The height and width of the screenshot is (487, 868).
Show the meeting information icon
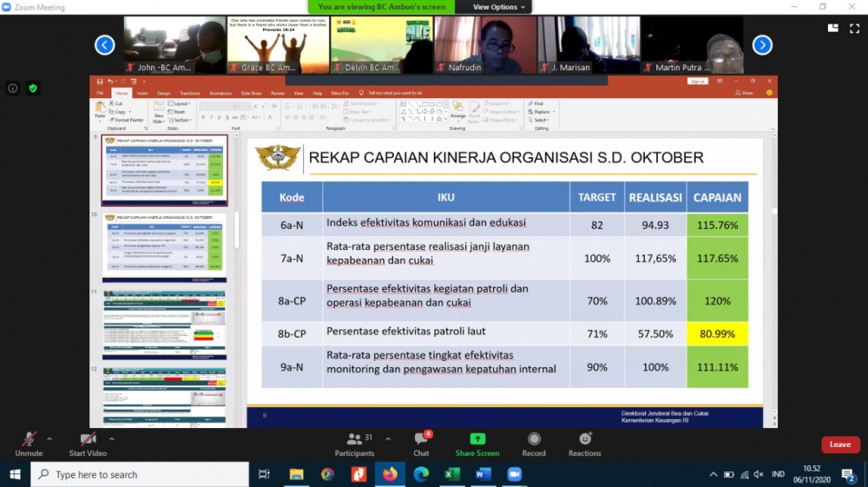(x=13, y=88)
